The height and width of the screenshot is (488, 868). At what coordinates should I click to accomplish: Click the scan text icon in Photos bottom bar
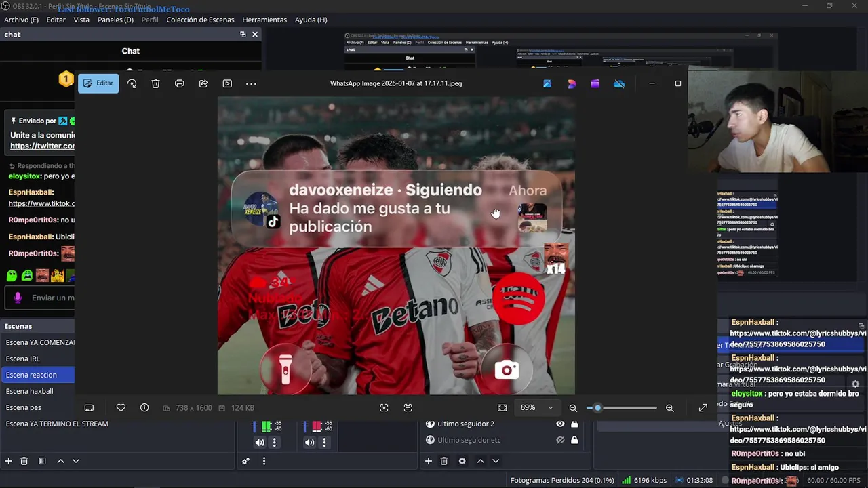(408, 407)
